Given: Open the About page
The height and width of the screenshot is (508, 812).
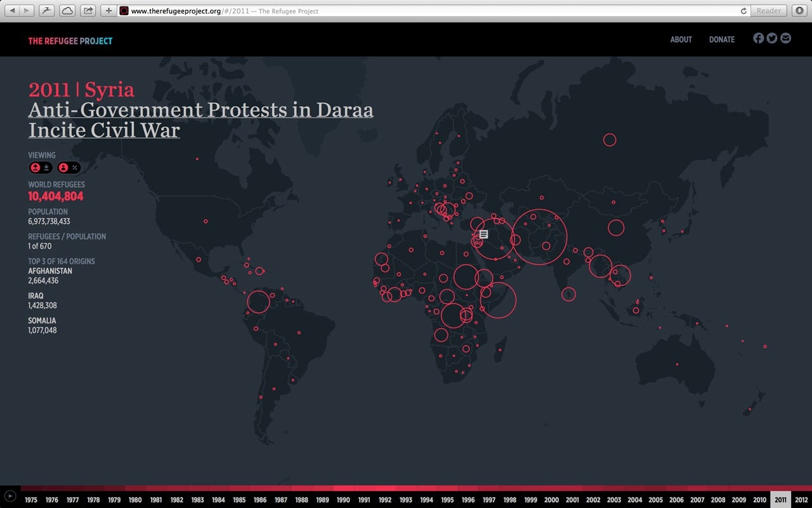Looking at the screenshot, I should pos(681,39).
